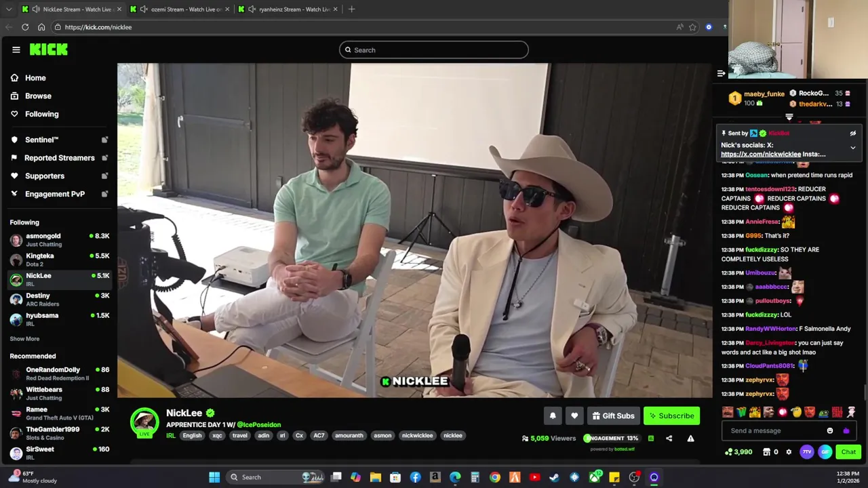
Task: Switch to ryanheinz Stream browser tab
Action: (288, 9)
